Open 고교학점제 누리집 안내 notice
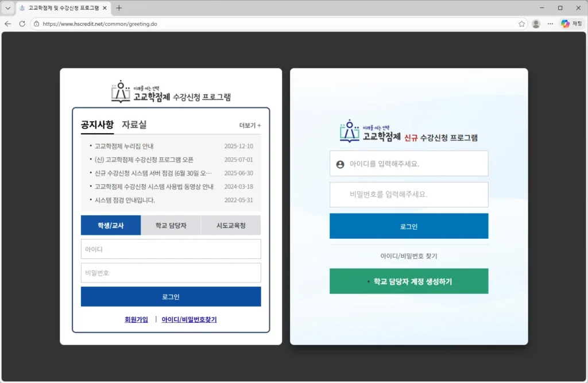This screenshot has width=588, height=383. pyautogui.click(x=124, y=146)
